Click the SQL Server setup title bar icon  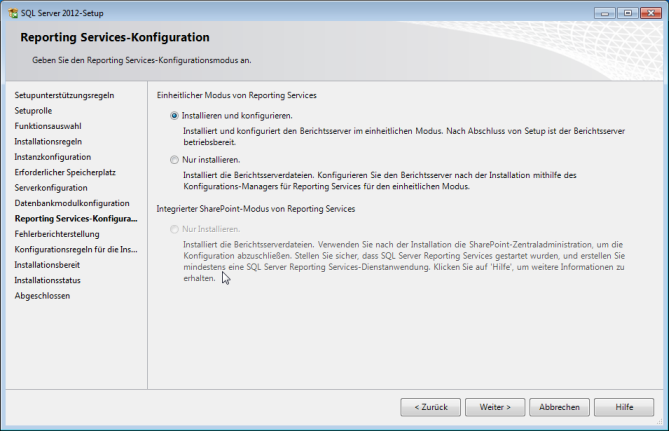pos(11,11)
